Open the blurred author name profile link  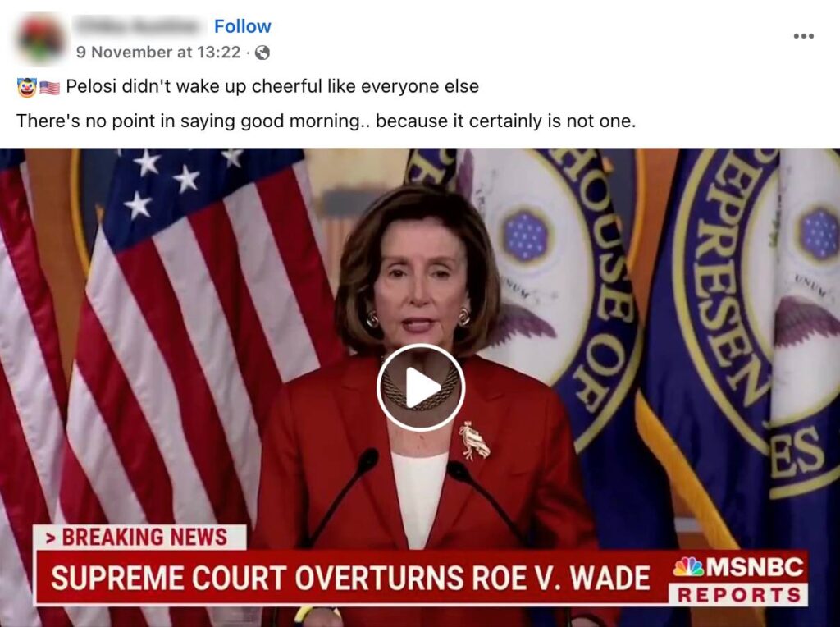(139, 25)
